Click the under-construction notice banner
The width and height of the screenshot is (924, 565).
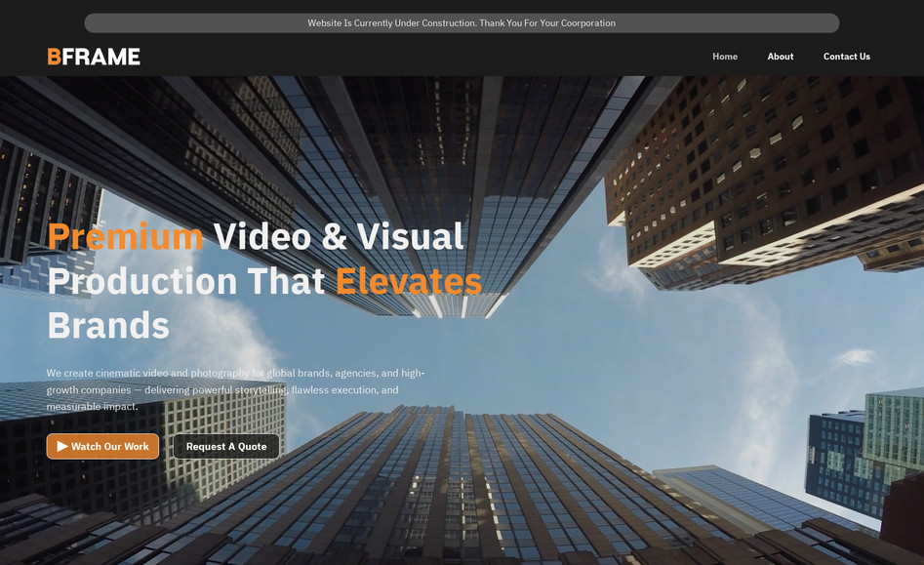point(462,22)
